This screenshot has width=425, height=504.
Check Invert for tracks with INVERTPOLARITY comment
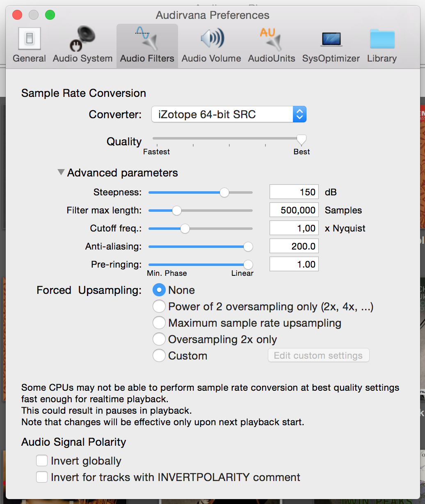coord(42,477)
